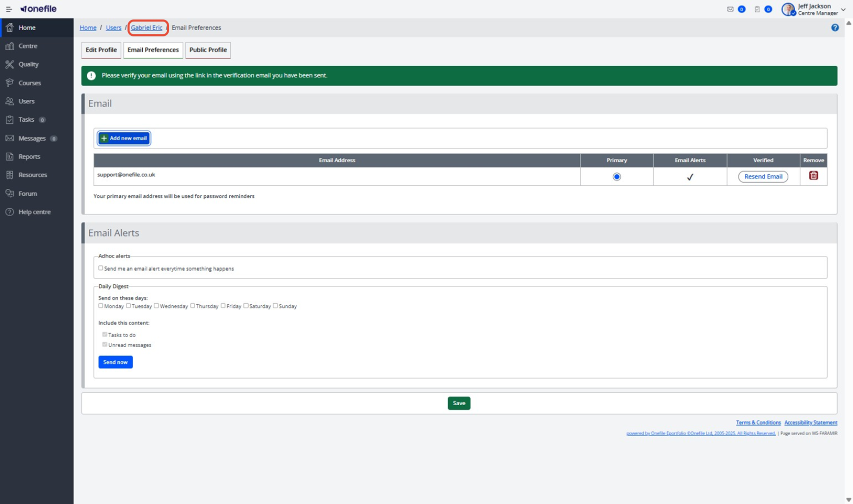The height and width of the screenshot is (504, 853).
Task: Select the Primary email radio button
Action: coord(616,177)
